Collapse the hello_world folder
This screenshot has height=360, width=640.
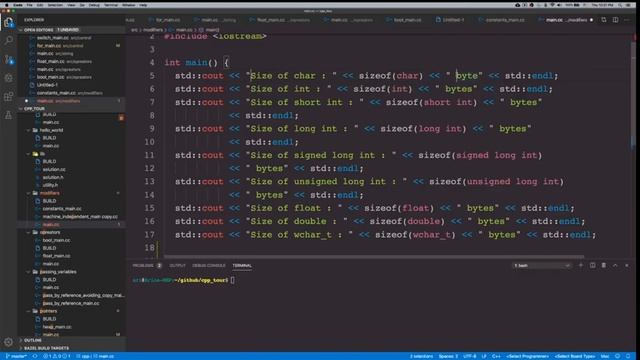point(28,130)
